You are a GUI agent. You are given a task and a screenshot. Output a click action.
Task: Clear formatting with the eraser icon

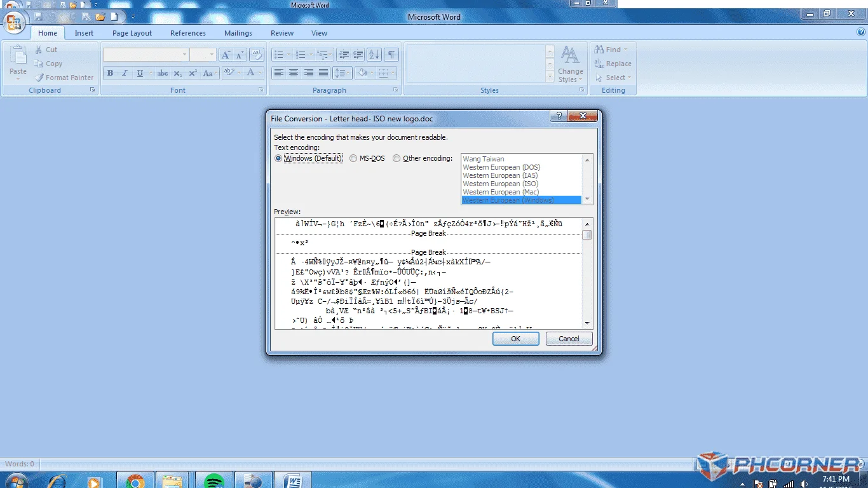(257, 55)
